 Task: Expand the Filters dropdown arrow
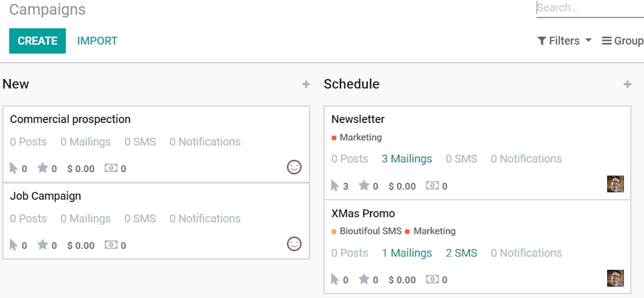(x=588, y=40)
